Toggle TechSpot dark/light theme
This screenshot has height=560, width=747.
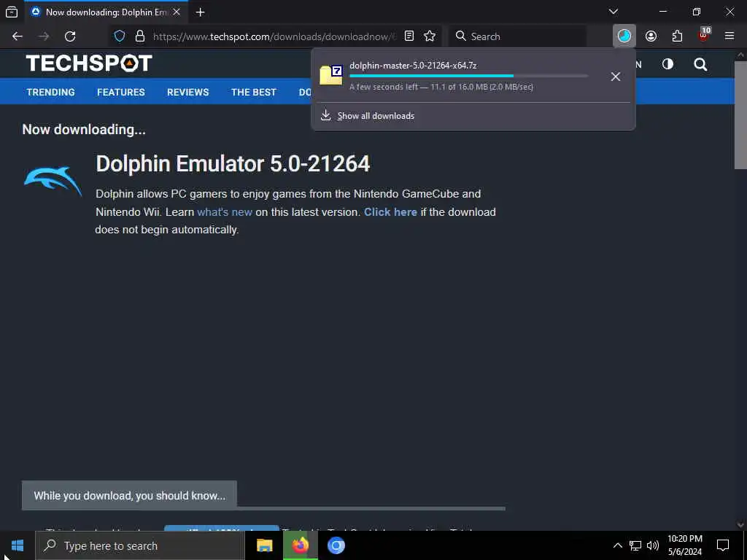[667, 64]
